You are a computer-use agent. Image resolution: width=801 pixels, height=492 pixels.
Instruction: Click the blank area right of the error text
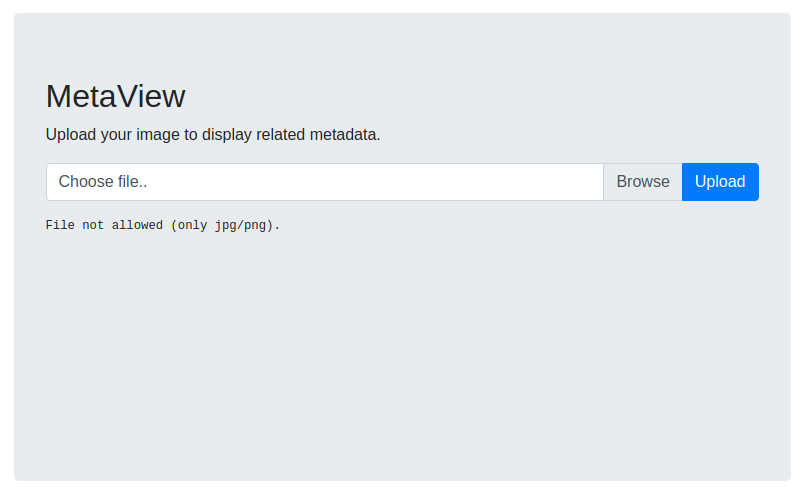[511, 225]
